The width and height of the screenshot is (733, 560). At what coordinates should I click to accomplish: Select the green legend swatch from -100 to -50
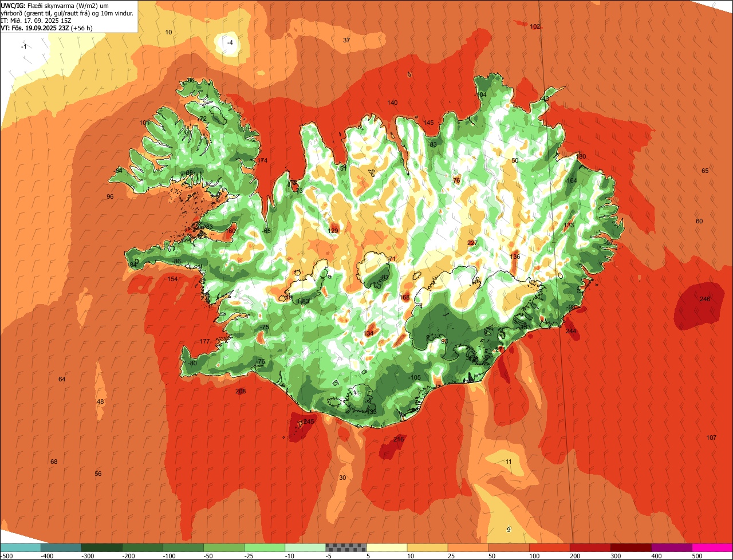click(183, 547)
